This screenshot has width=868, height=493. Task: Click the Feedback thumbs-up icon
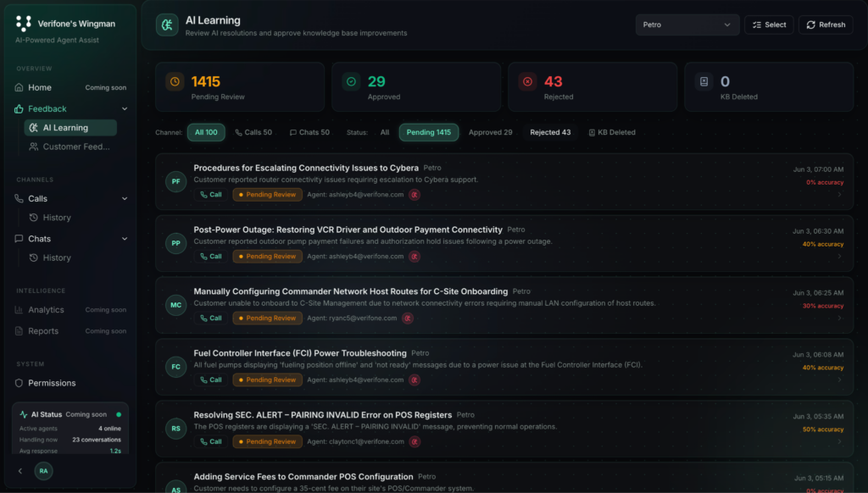tap(19, 109)
